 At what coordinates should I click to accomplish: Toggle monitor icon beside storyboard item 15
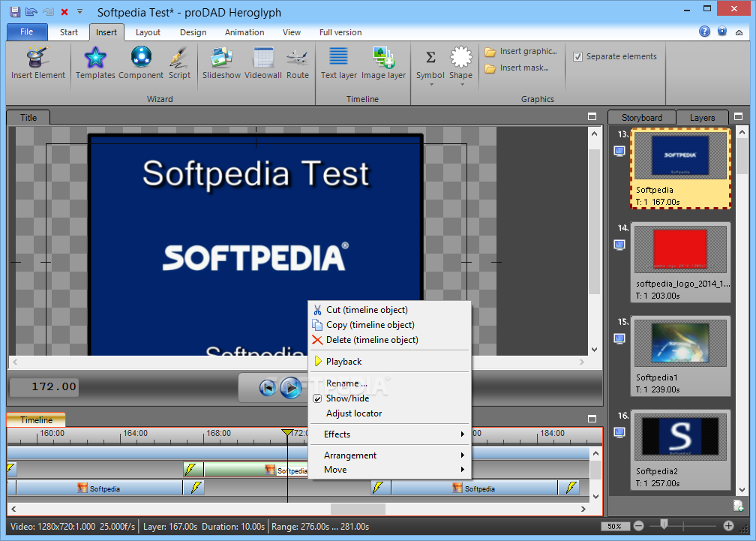[619, 338]
